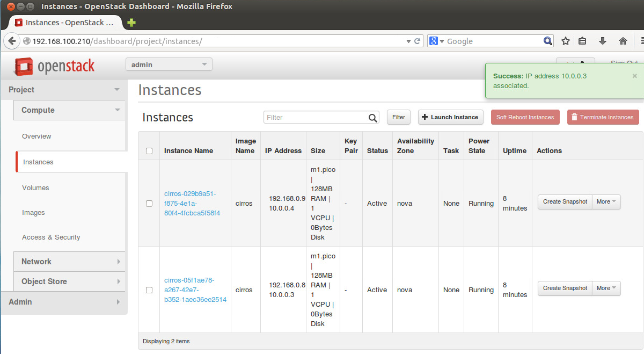
Task: Check the select-all instances checkbox
Action: click(149, 151)
